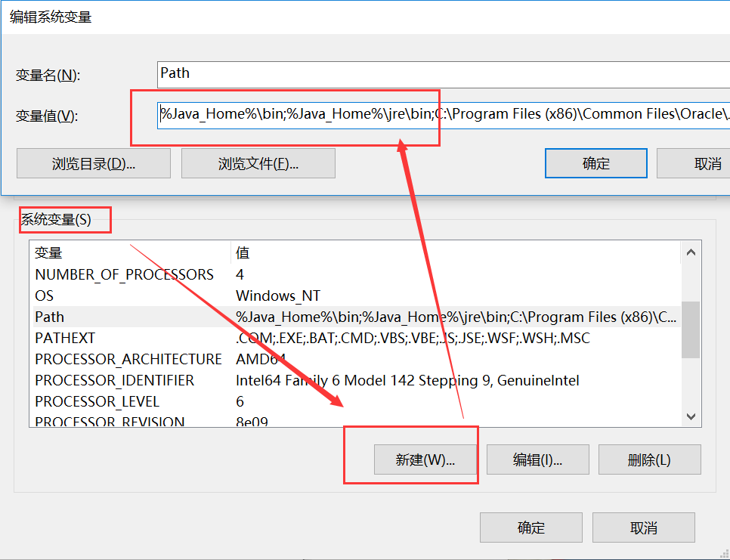This screenshot has width=730, height=560.
Task: Click the 变量值(V): label
Action: pyautogui.click(x=47, y=116)
